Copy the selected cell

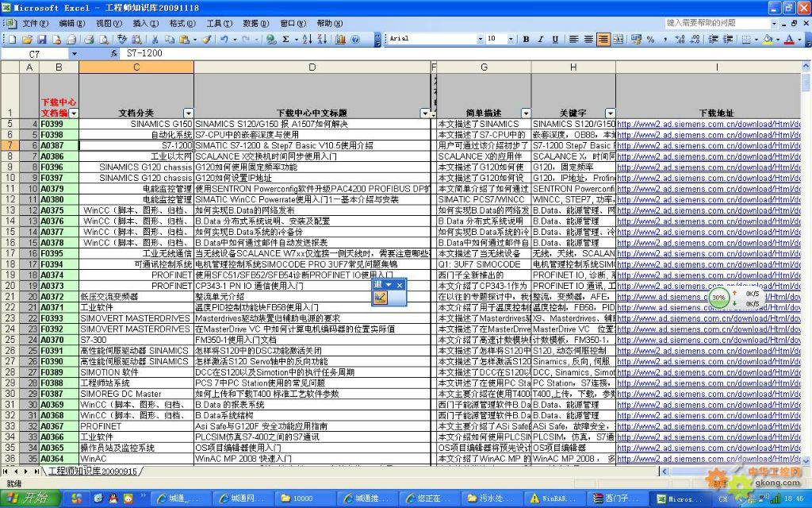pos(170,39)
